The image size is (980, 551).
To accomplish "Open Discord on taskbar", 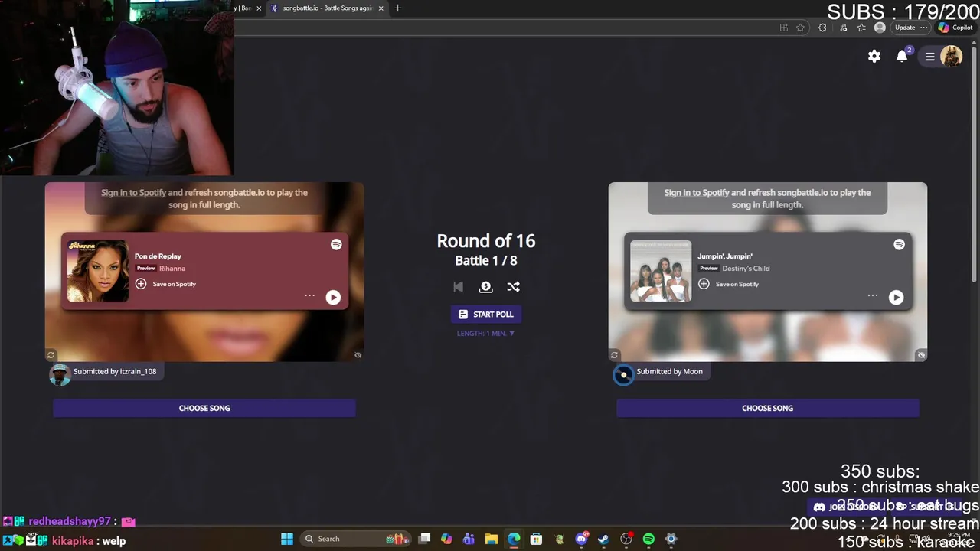I will pyautogui.click(x=581, y=539).
